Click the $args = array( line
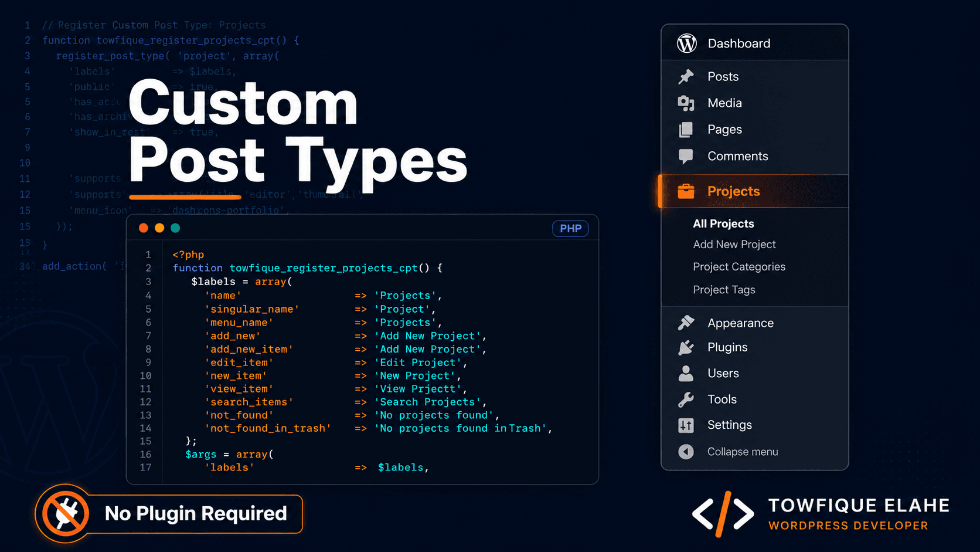 click(229, 455)
